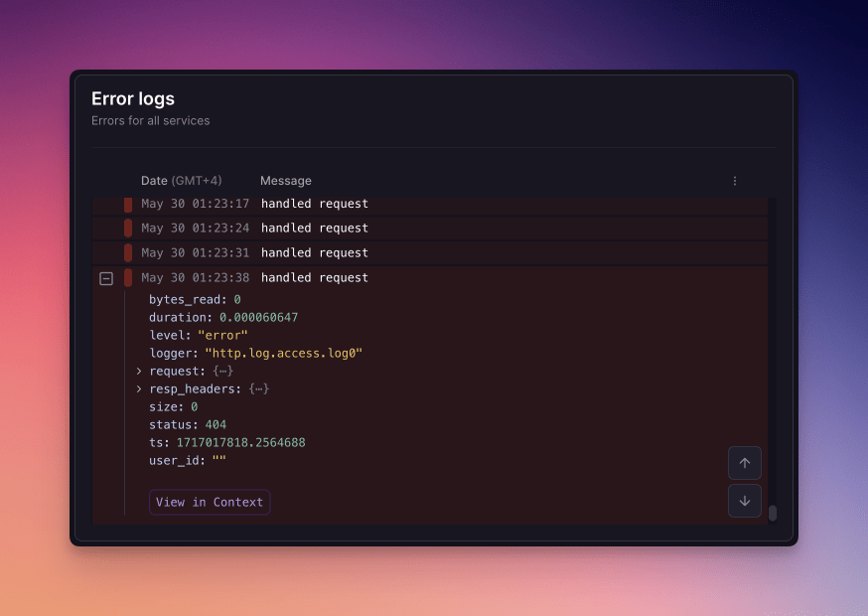This screenshot has width=868, height=616.
Task: Click the logger value "http.log.access.log0"
Action: click(283, 354)
